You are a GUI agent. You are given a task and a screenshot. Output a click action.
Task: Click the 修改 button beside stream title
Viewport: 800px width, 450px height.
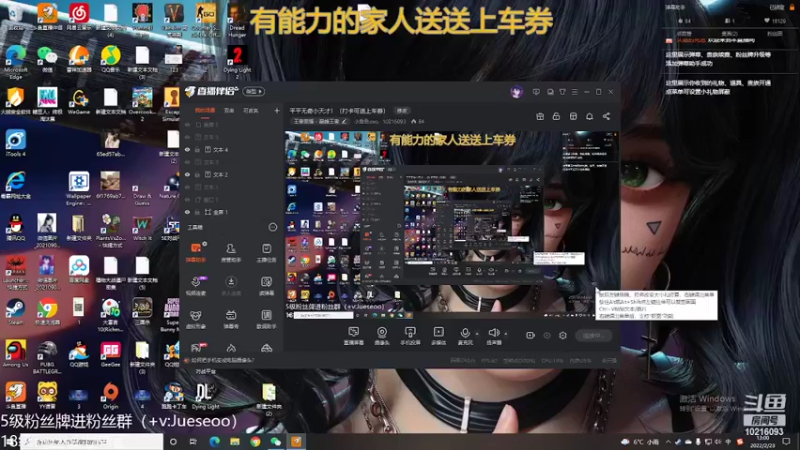point(402,110)
